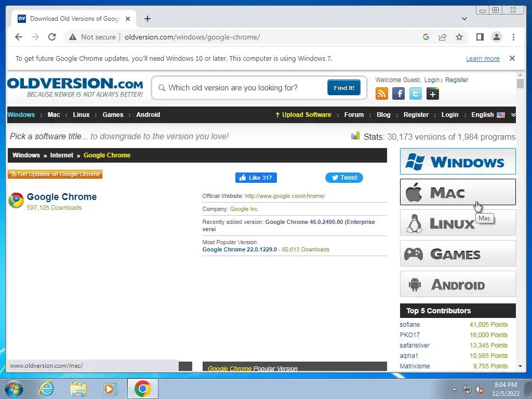The width and height of the screenshot is (532, 399).
Task: Open the English language selector
Action: 487,115
